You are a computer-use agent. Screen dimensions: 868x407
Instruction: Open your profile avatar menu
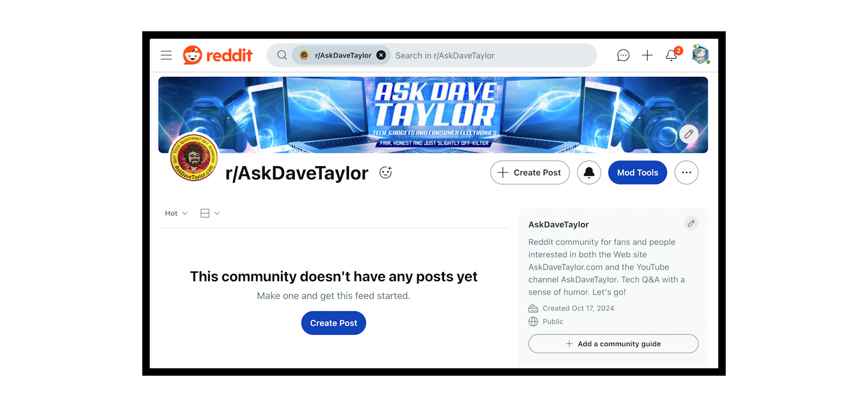700,54
